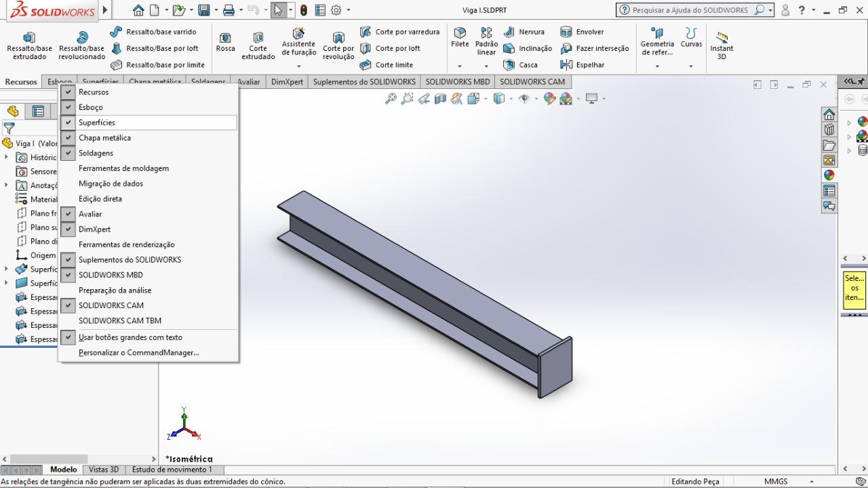868x488 pixels.
Task: Click the Filete tool icon
Action: coord(460,33)
